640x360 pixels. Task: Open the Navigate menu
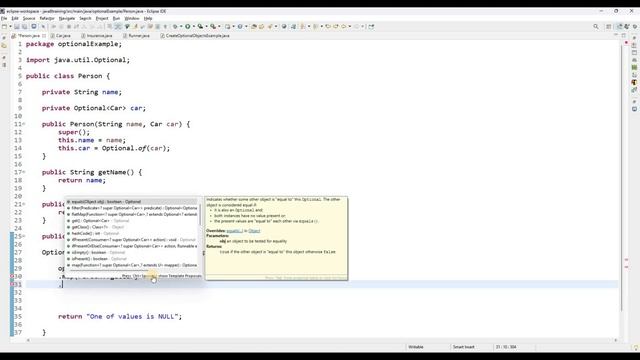(x=67, y=18)
